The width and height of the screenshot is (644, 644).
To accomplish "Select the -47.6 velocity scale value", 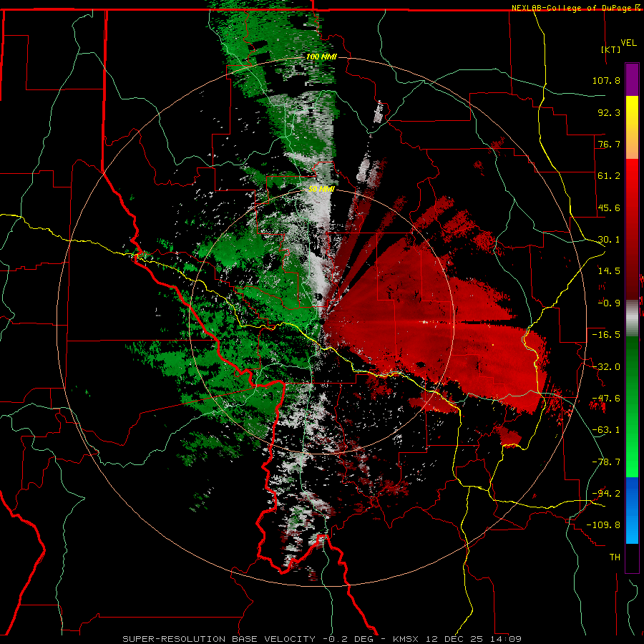I will click(606, 399).
